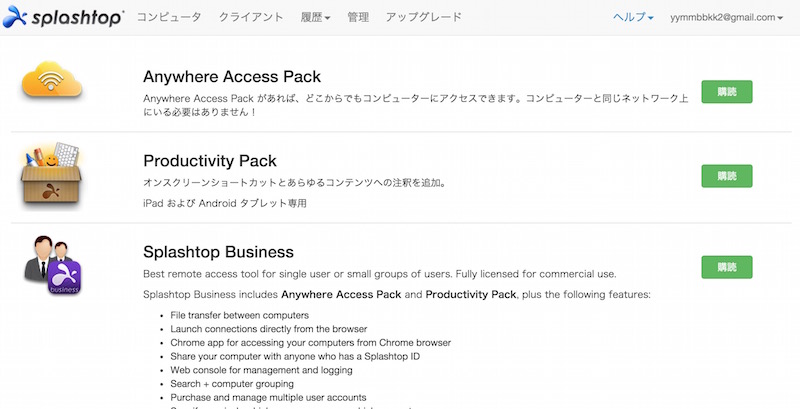
Task: Click the Splashtop Business people icon
Action: click(x=53, y=265)
